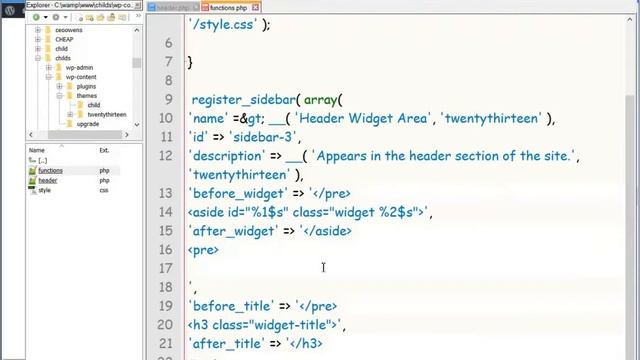Expand the CHEAP folder node
640x360 pixels.
click(x=38, y=39)
